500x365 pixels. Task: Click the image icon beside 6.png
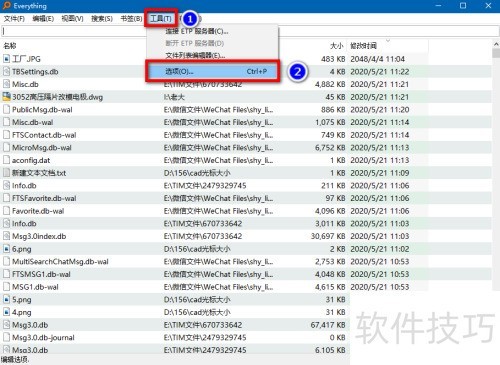tap(6, 249)
